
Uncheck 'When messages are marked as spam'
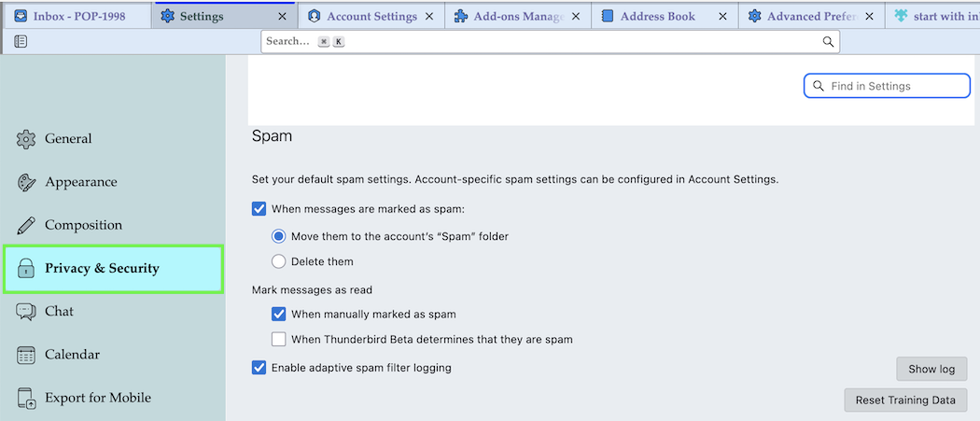click(259, 208)
